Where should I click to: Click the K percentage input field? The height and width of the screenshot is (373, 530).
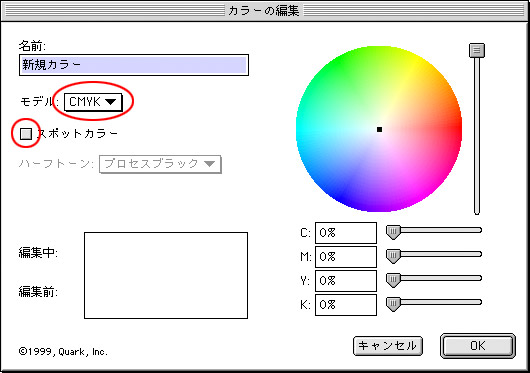(346, 305)
